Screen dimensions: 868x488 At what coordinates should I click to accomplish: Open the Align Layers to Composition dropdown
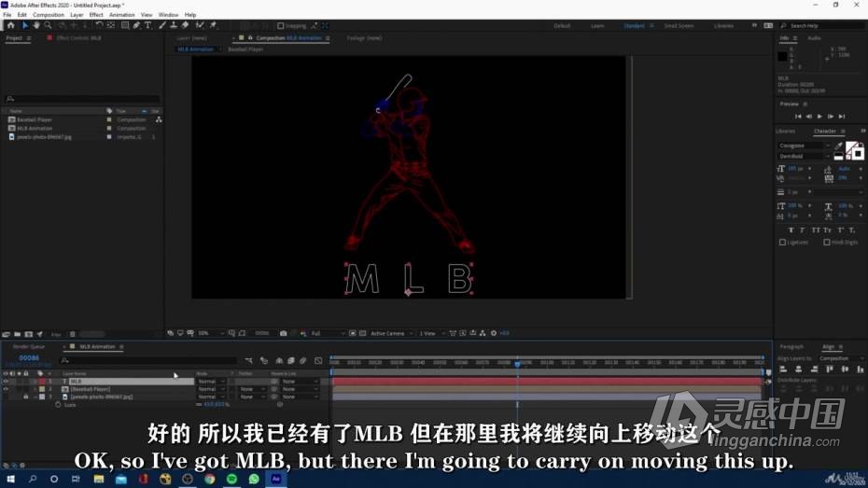(841, 358)
